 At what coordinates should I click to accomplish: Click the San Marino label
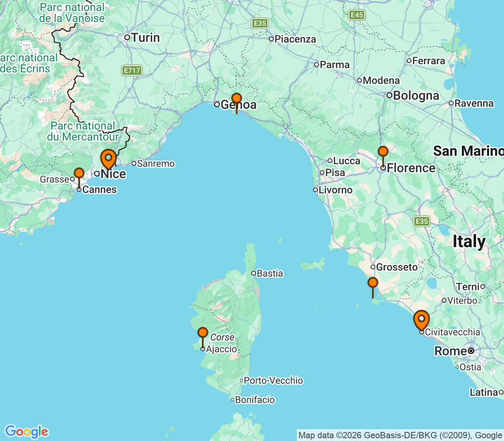pyautogui.click(x=469, y=151)
